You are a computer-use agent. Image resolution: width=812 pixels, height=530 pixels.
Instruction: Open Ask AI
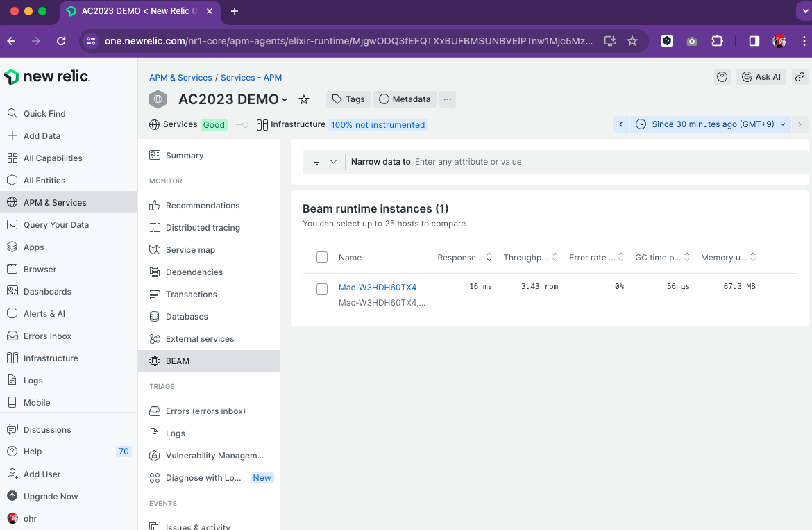[x=761, y=77]
